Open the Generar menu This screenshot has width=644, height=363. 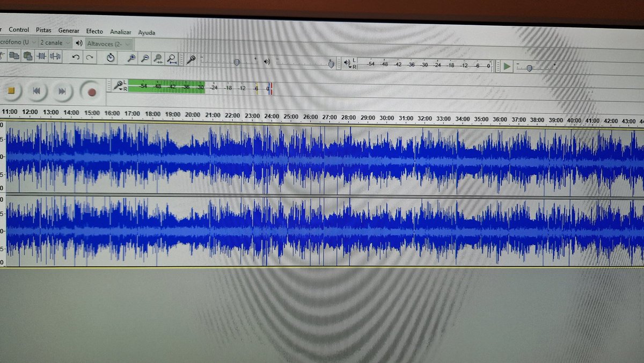(x=69, y=31)
